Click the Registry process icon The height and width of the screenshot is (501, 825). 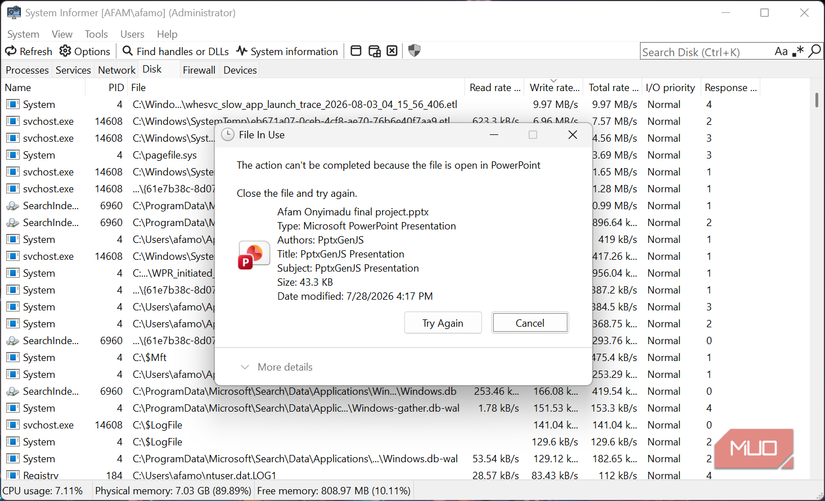coord(13,475)
